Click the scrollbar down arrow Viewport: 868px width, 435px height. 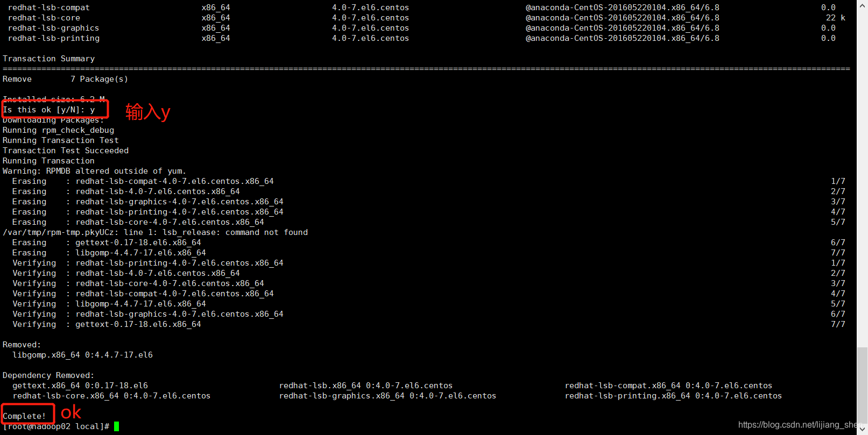point(862,430)
